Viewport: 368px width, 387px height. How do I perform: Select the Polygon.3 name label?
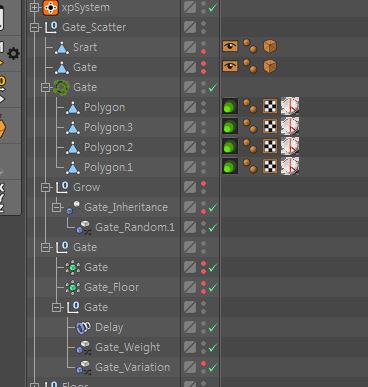point(108,127)
